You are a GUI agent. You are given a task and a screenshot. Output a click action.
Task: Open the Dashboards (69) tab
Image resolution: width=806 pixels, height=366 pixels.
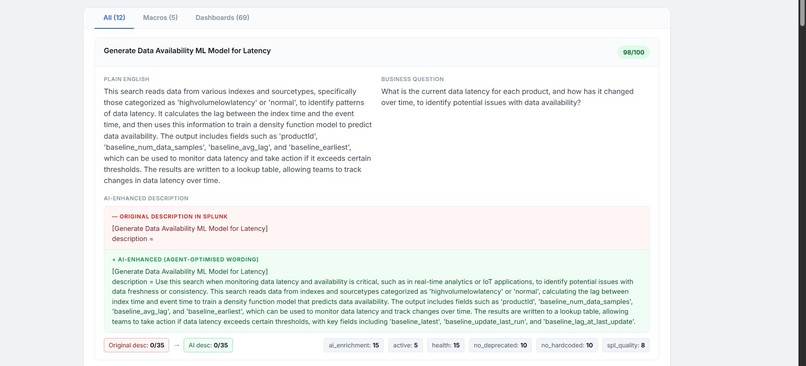click(x=222, y=17)
